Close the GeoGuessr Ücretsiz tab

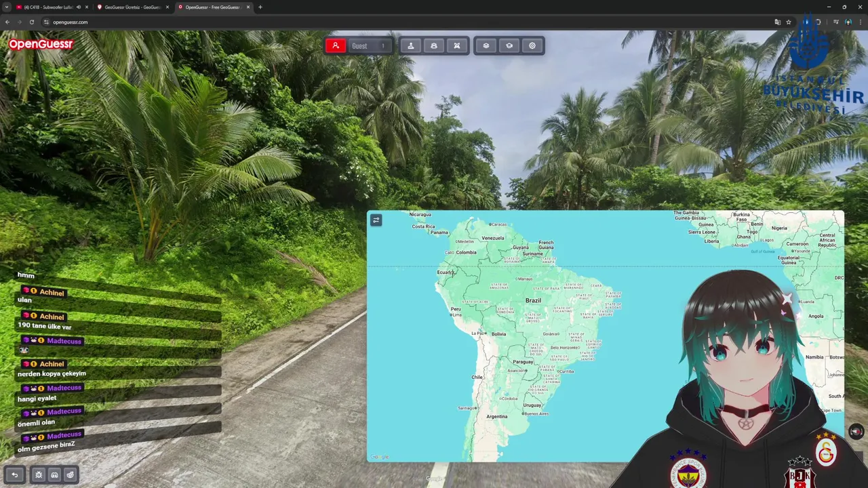coord(167,7)
